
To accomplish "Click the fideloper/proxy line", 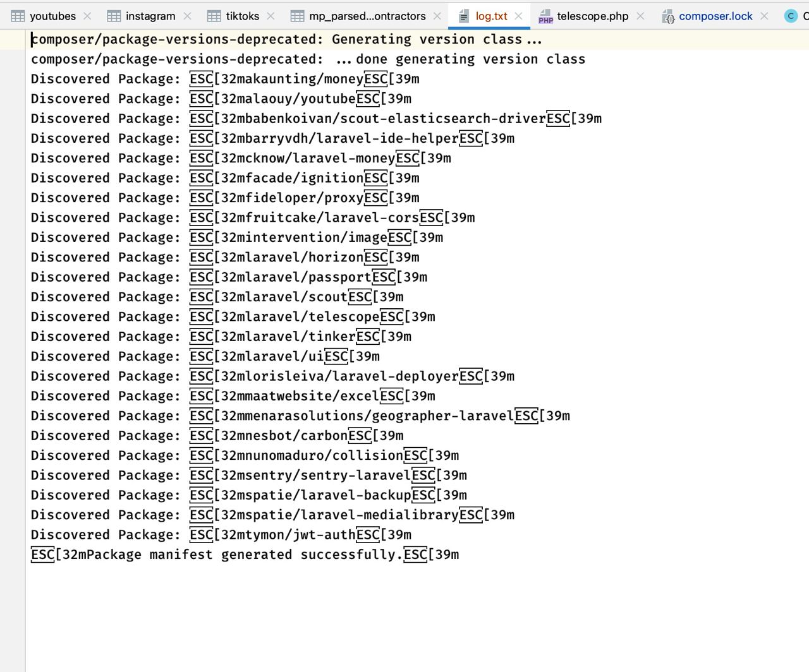I will 225,198.
